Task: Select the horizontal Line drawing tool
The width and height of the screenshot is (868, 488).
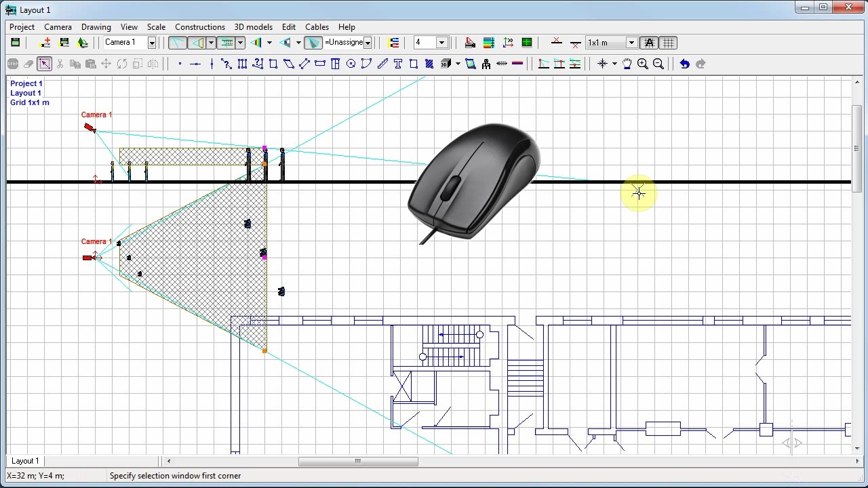Action: (195, 64)
